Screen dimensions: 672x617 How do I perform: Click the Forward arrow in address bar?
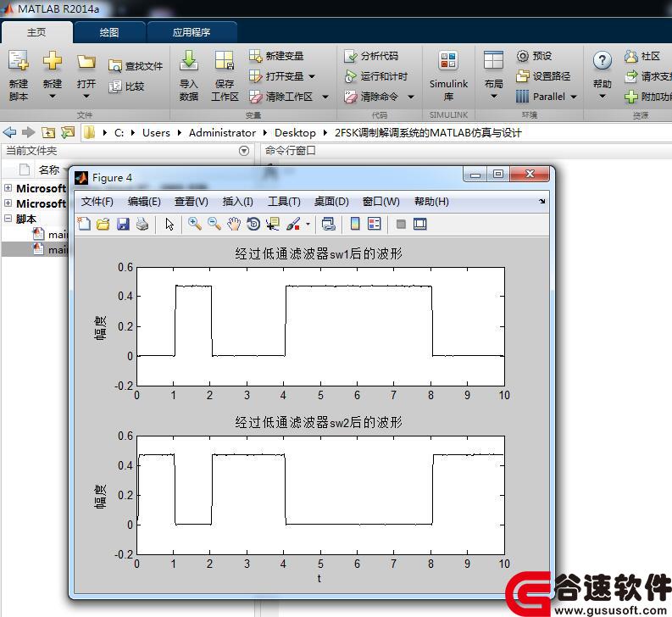pos(28,132)
